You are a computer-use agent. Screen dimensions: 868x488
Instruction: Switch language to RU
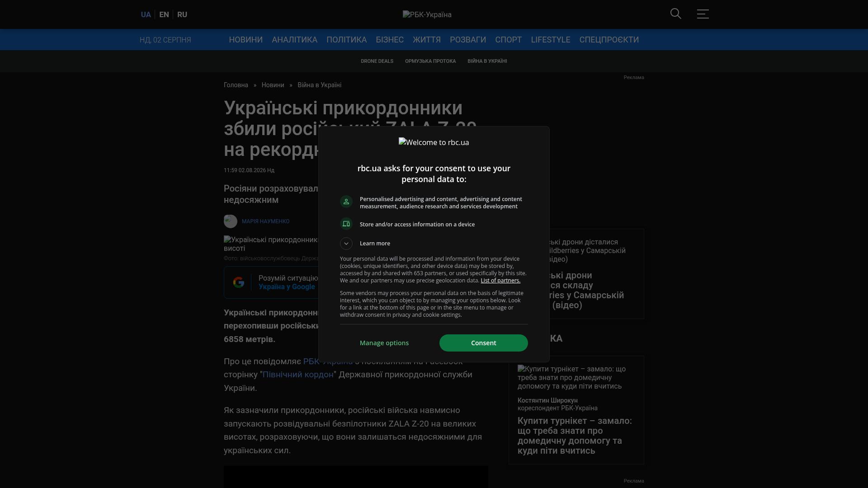(x=182, y=14)
